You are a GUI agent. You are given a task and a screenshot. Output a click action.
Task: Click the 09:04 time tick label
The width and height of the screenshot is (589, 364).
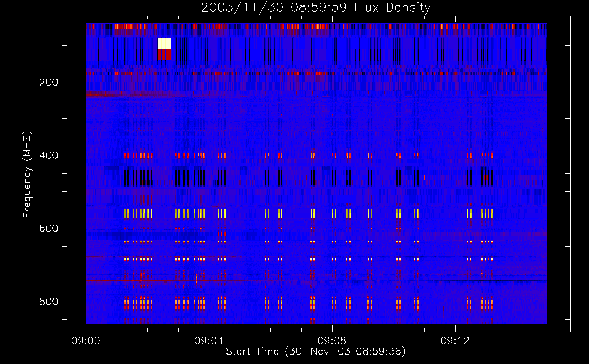coord(209,341)
